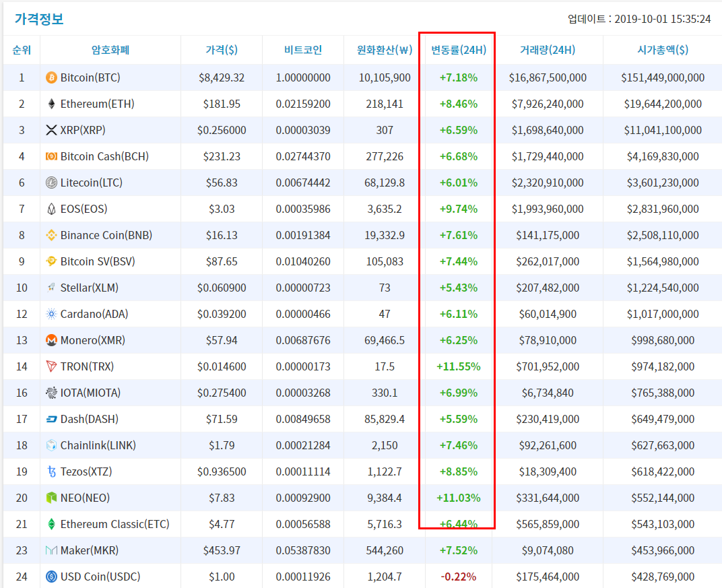Click the Dash logo icon

pyautogui.click(x=51, y=418)
